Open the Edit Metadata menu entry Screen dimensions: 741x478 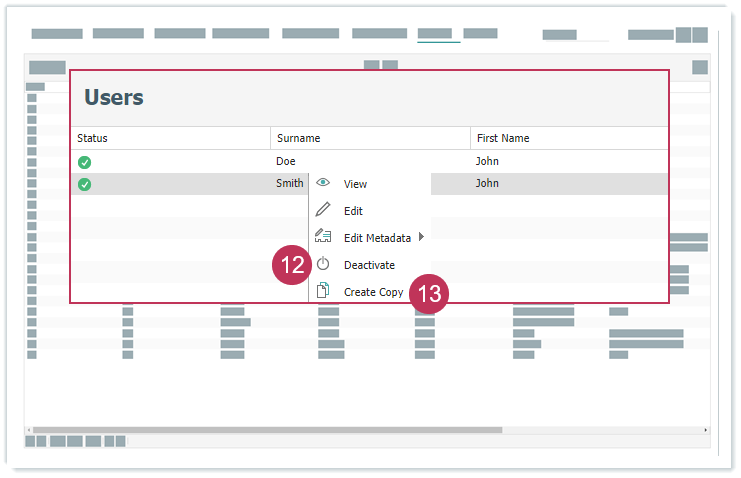tap(377, 238)
